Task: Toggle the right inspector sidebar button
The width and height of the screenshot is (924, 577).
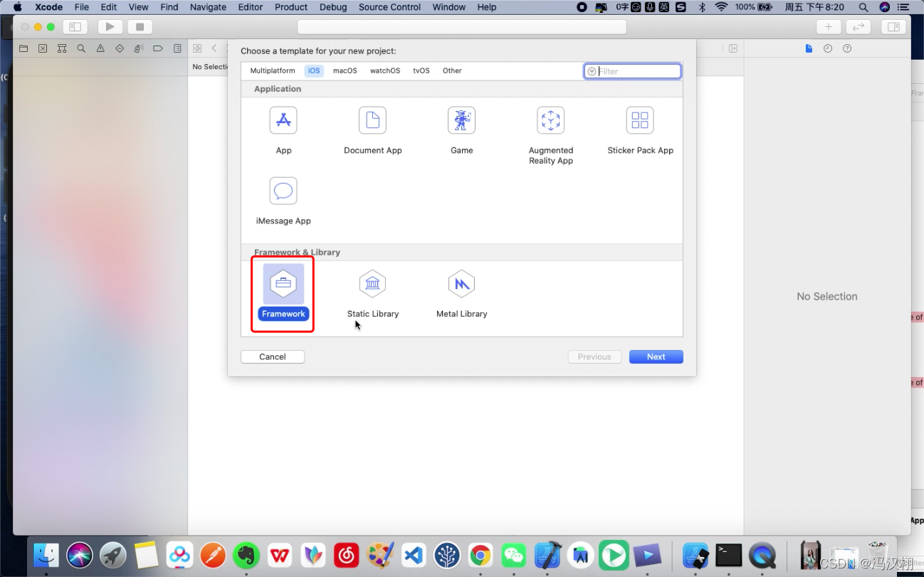Action: pyautogui.click(x=893, y=27)
